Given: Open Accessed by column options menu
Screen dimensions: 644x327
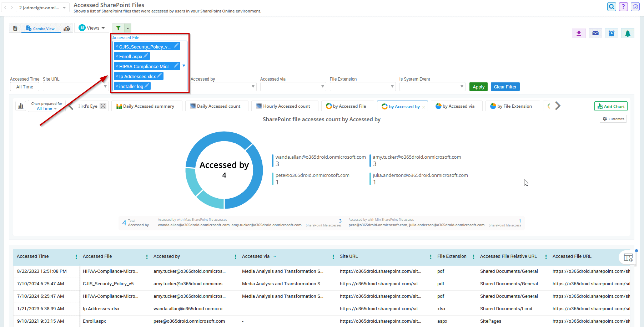Looking at the screenshot, I should tap(235, 257).
